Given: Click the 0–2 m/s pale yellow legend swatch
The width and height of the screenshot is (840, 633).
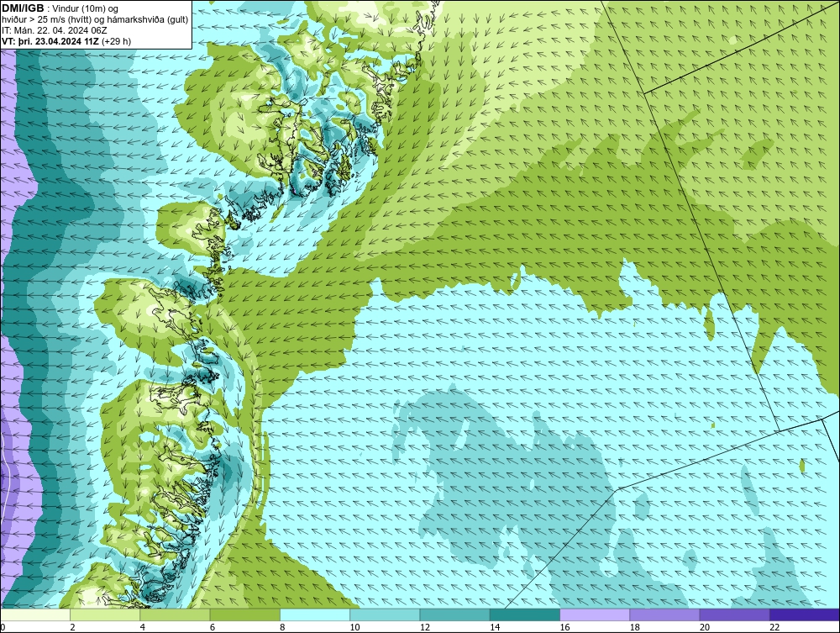Looking at the screenshot, I should [35, 615].
